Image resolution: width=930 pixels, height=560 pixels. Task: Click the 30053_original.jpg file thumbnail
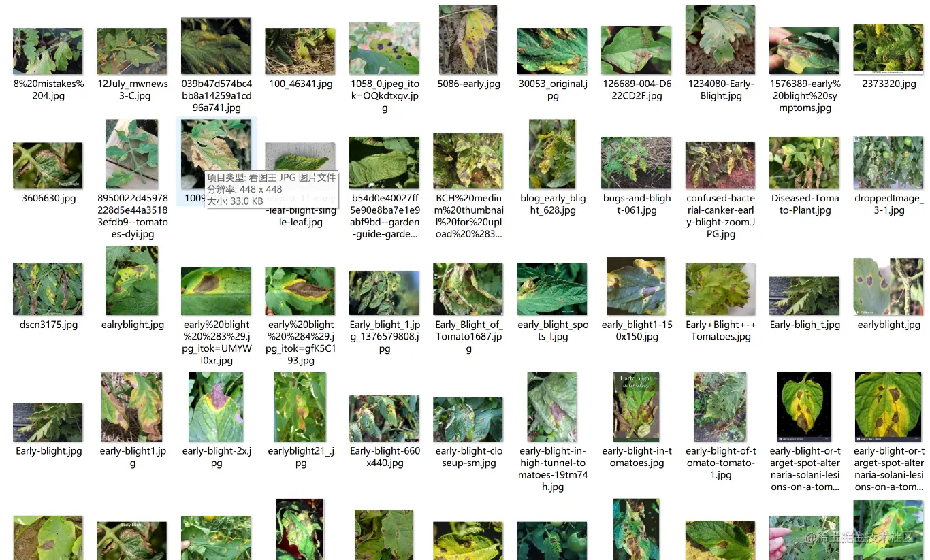pos(552,51)
